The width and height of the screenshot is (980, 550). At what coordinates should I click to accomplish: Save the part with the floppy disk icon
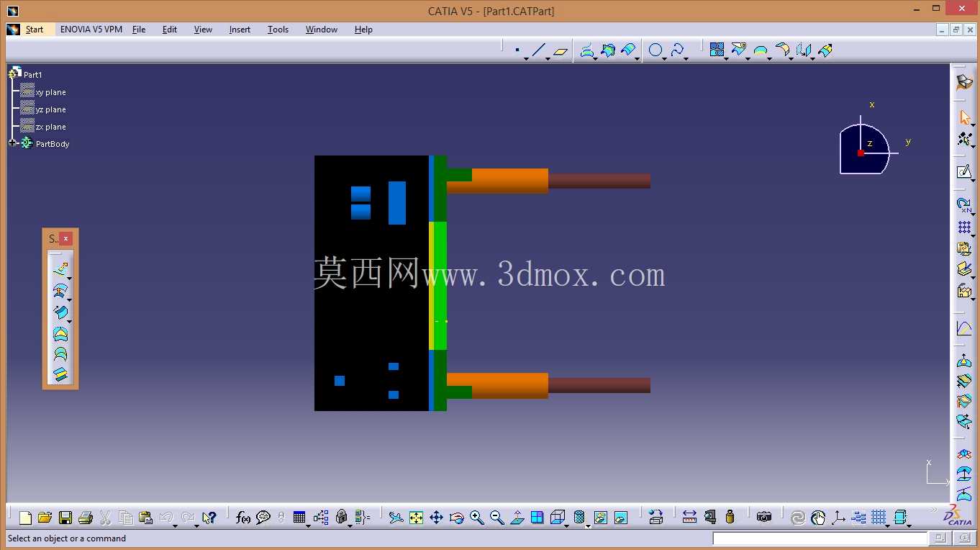(65, 517)
